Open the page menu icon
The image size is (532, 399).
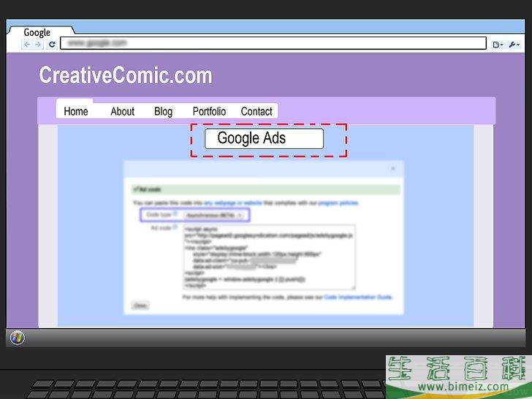498,45
